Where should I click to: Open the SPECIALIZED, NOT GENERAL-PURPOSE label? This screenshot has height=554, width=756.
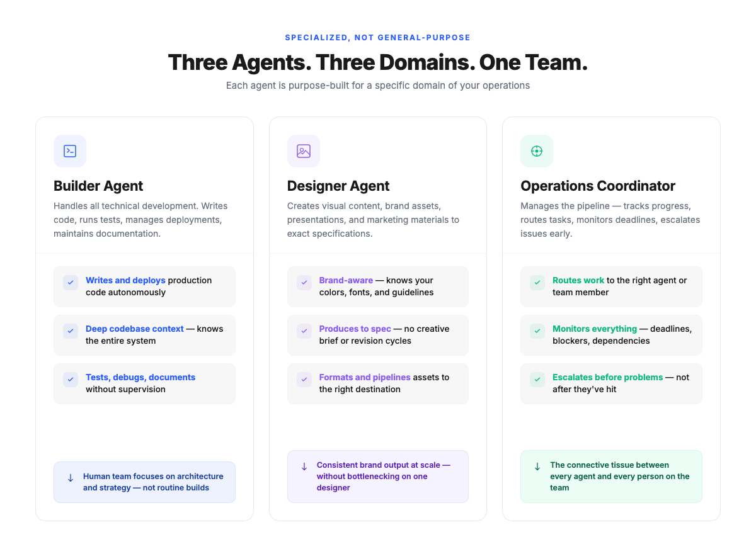pyautogui.click(x=377, y=37)
